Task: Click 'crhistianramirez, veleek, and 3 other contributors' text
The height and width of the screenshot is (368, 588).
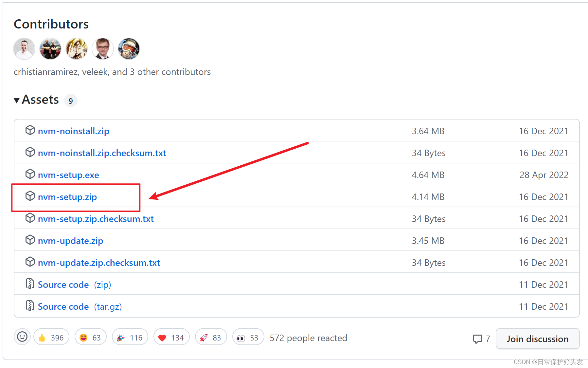Action: (112, 72)
